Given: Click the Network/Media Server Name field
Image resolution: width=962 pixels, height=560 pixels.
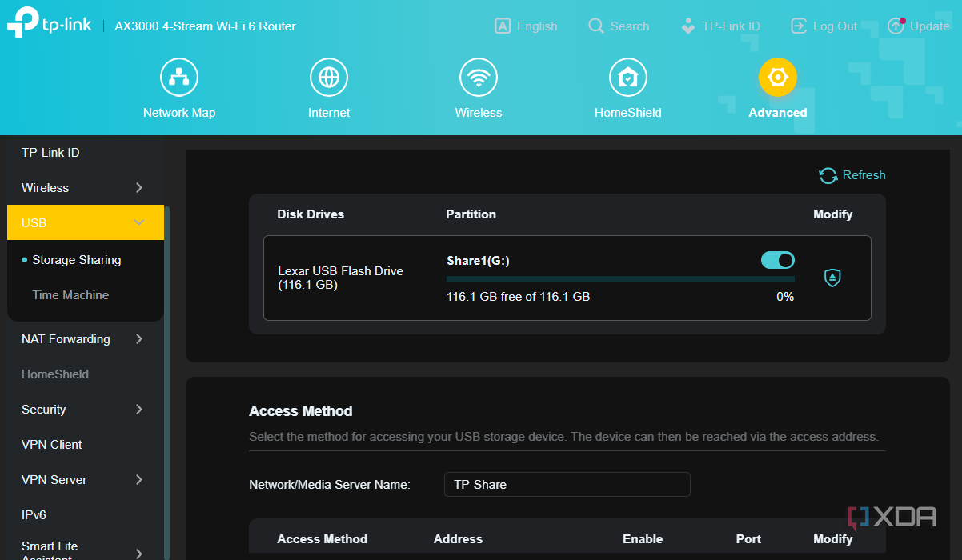Looking at the screenshot, I should point(567,485).
